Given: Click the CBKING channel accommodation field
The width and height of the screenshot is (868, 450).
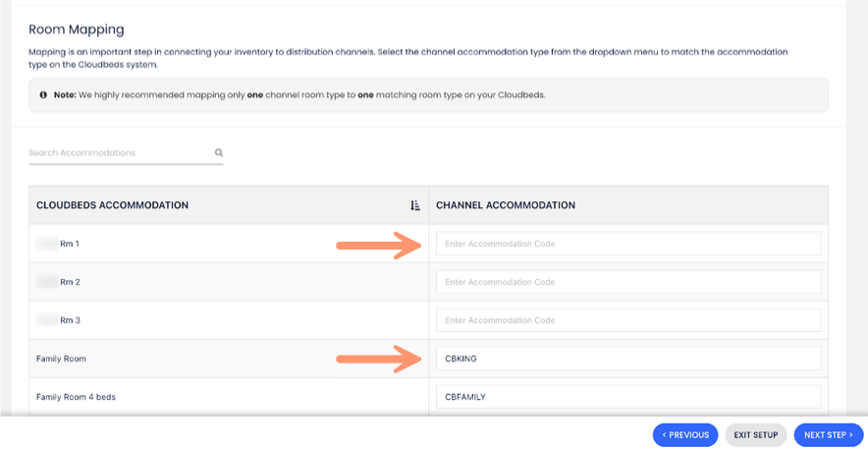Looking at the screenshot, I should tap(627, 359).
